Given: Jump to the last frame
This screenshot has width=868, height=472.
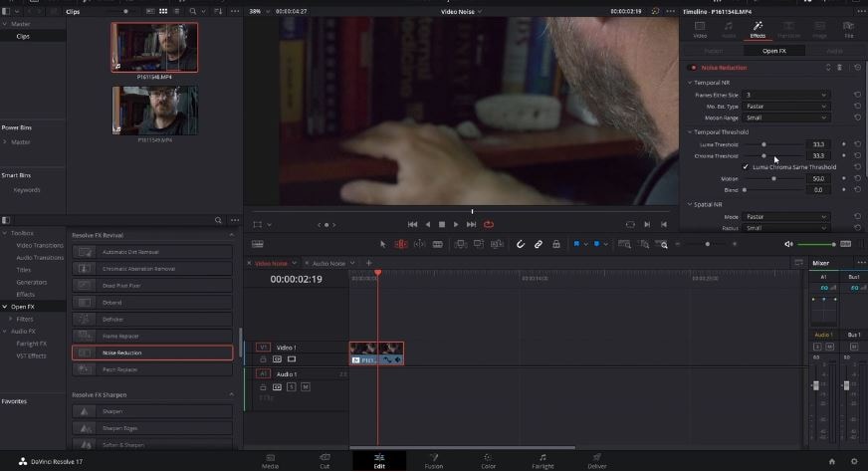Looking at the screenshot, I should click(471, 224).
